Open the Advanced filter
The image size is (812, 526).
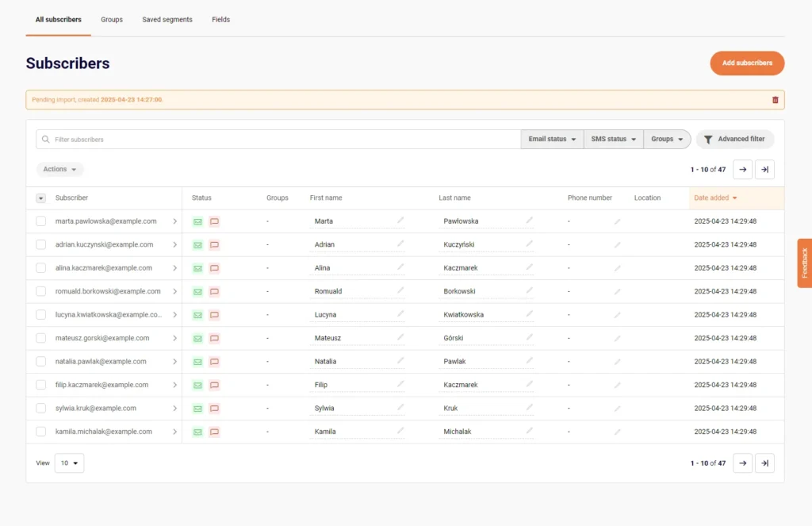click(x=735, y=139)
